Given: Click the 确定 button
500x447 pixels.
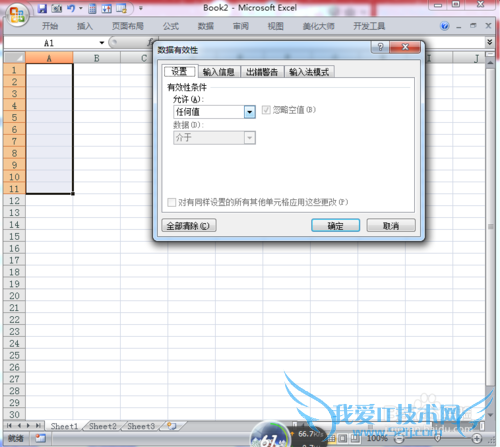Looking at the screenshot, I should [x=335, y=226].
